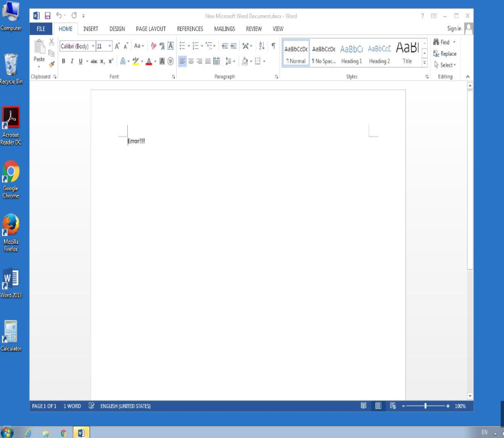Image resolution: width=504 pixels, height=438 pixels.
Task: Sort text with the A-Z icon
Action: coord(262,46)
